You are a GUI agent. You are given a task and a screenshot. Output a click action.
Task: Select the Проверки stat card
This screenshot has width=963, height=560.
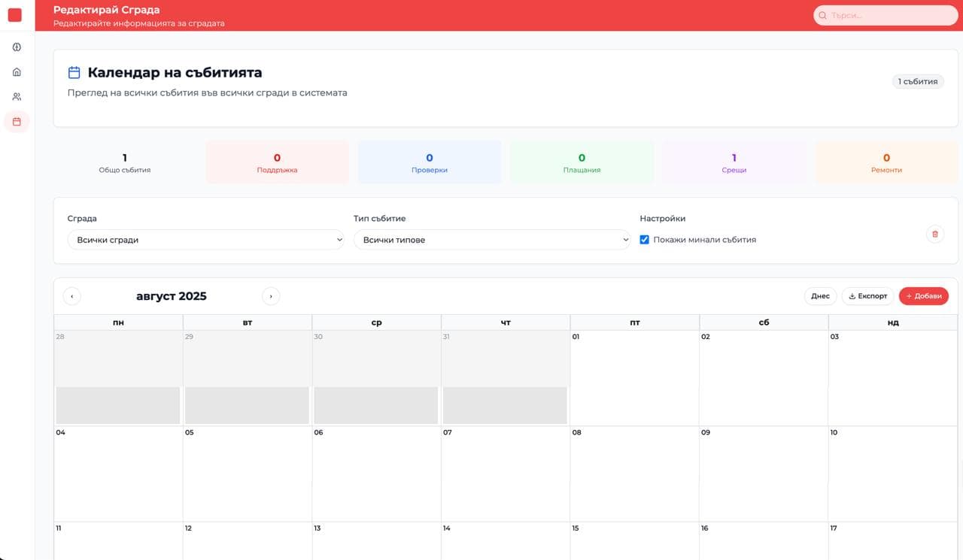click(430, 162)
